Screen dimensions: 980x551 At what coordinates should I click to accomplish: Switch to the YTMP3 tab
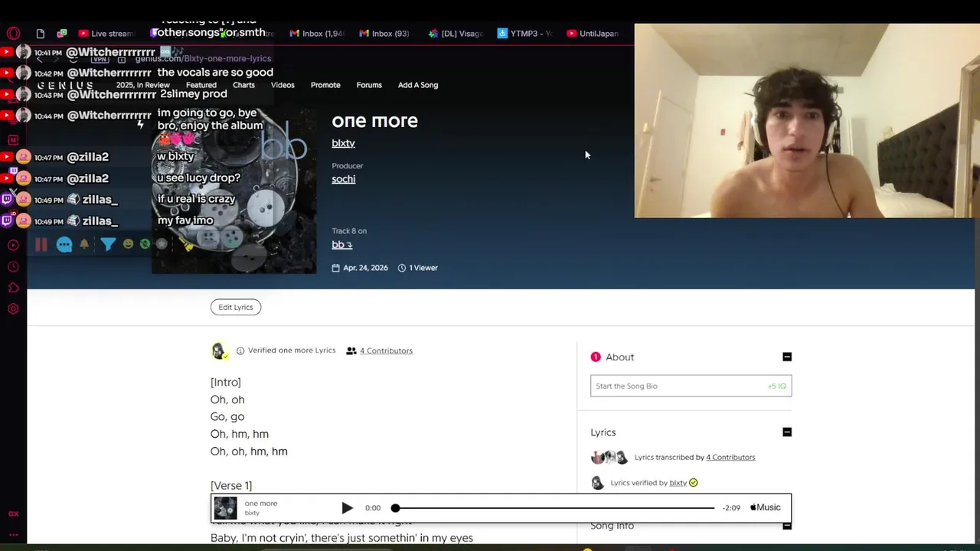pos(524,33)
